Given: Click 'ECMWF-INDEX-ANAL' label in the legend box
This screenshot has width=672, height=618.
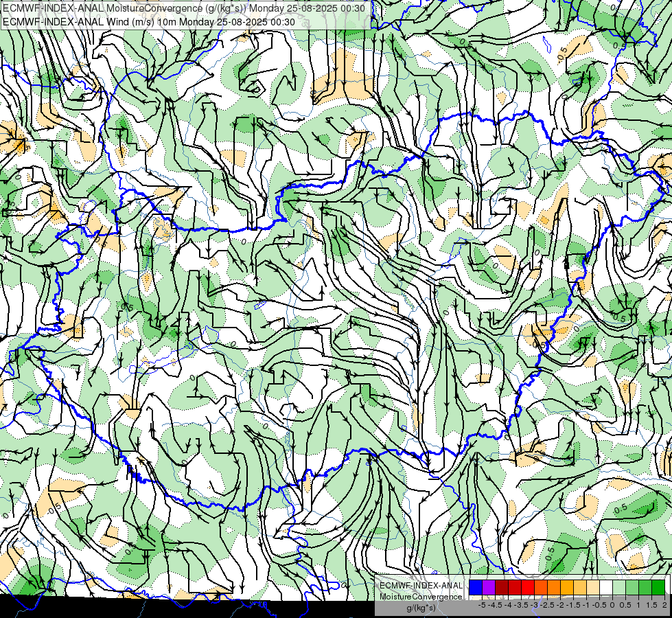Looking at the screenshot, I should coord(421,586).
